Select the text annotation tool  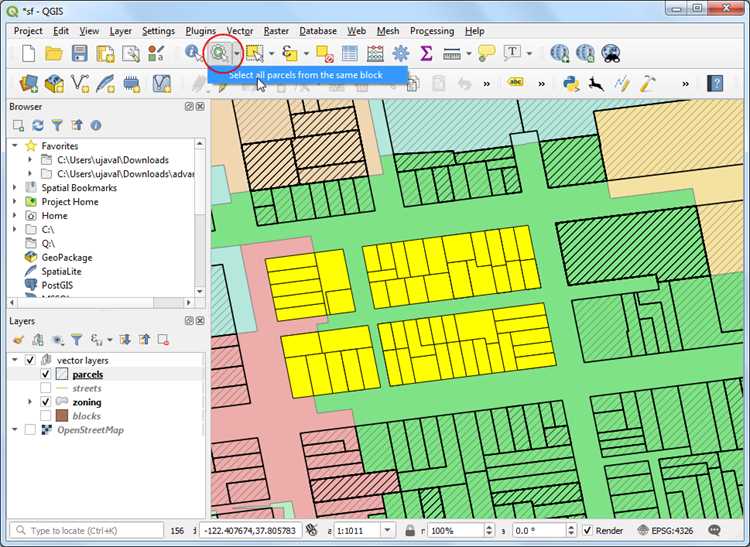pos(512,53)
